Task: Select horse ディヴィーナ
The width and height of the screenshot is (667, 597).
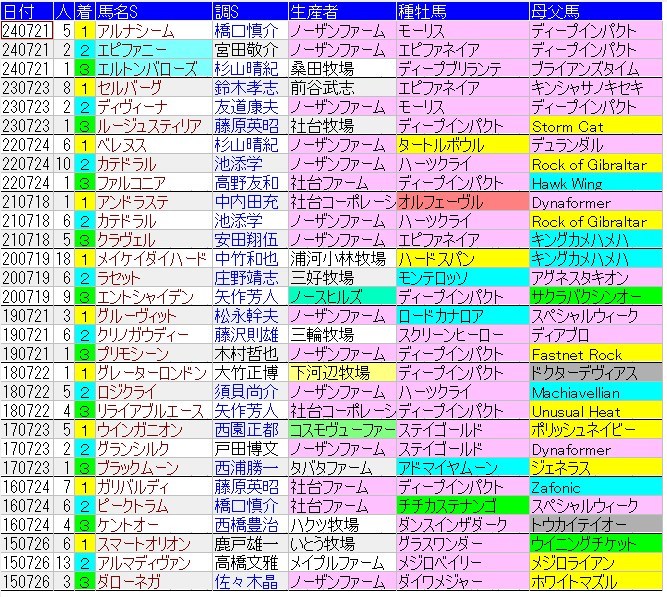Action: pyautogui.click(x=154, y=106)
